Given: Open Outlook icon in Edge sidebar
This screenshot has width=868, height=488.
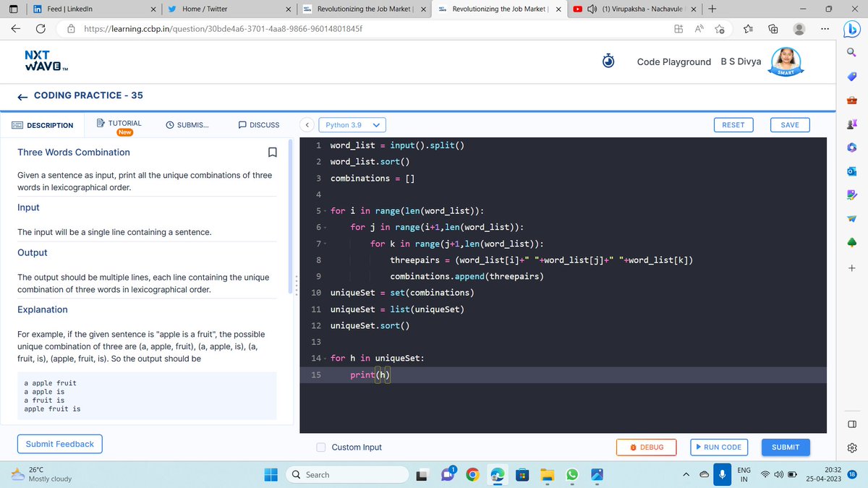Looking at the screenshot, I should pyautogui.click(x=851, y=171).
